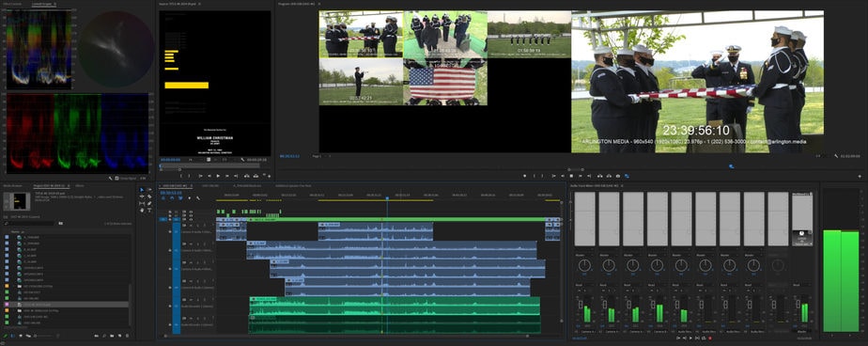Switch to Effects tab beside Project

[80, 186]
